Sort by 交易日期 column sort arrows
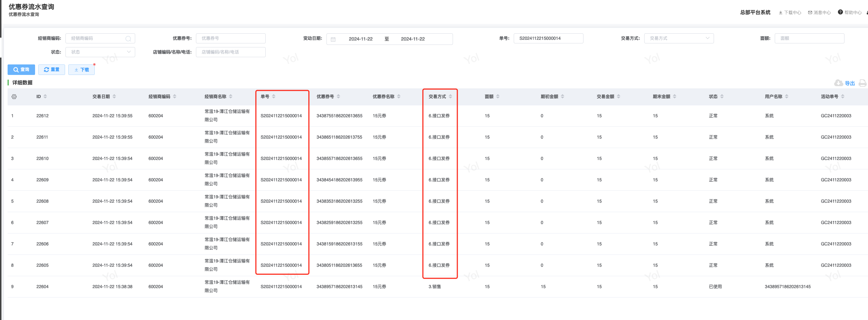868x320 pixels. pyautogui.click(x=114, y=97)
